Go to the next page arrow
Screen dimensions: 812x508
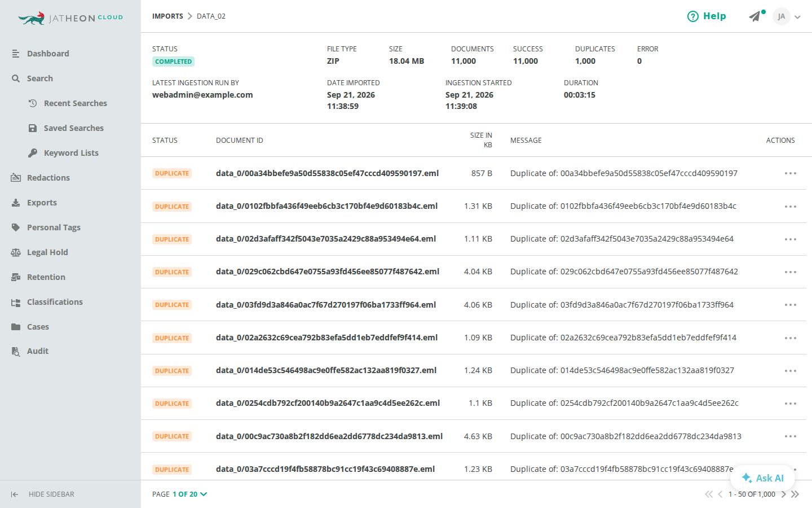pyautogui.click(x=783, y=494)
